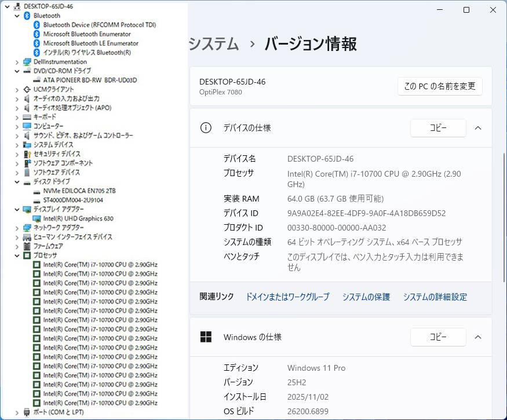Collapse the プロセッサ category
This screenshot has height=420, width=507.
[18, 255]
